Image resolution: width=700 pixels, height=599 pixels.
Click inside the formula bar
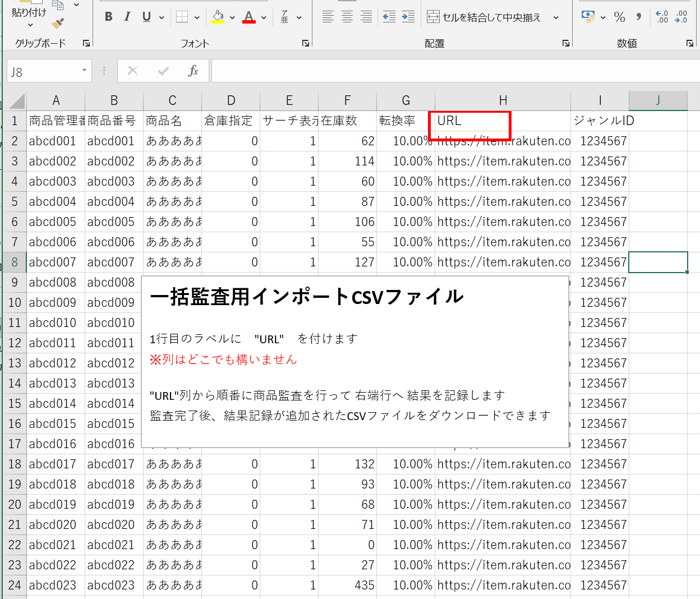454,71
